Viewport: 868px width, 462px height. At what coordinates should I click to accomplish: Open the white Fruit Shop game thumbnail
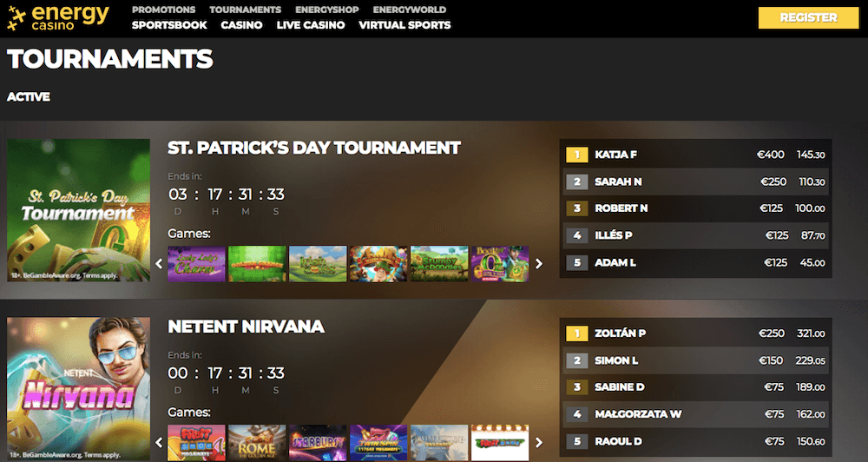pos(500,443)
